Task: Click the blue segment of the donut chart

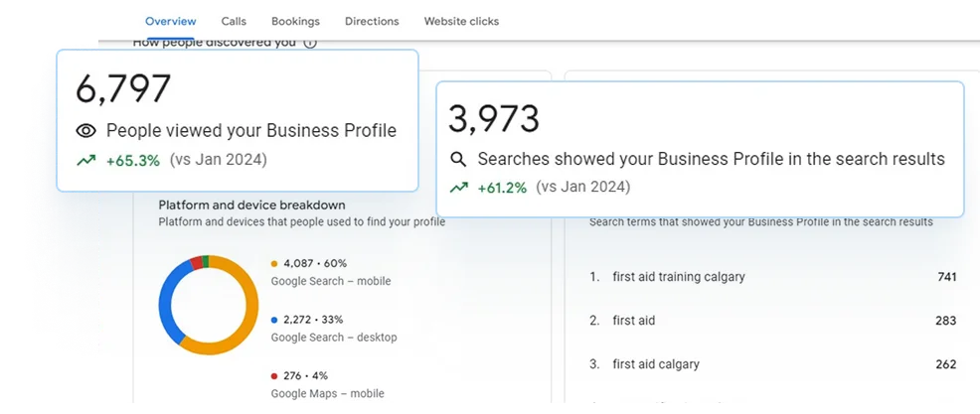Action: [x=168, y=305]
